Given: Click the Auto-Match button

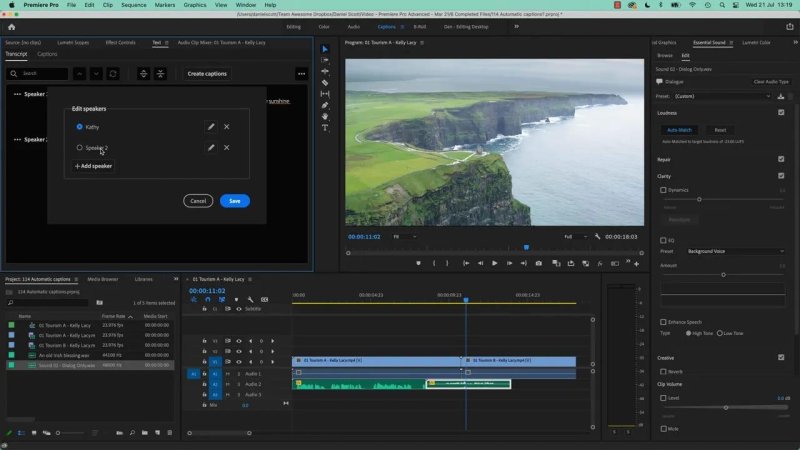Looking at the screenshot, I should click(x=680, y=130).
